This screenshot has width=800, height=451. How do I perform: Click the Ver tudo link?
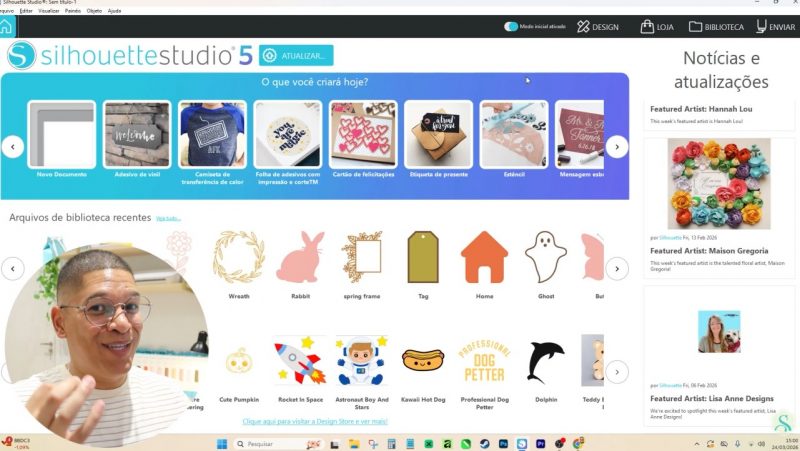coord(168,218)
